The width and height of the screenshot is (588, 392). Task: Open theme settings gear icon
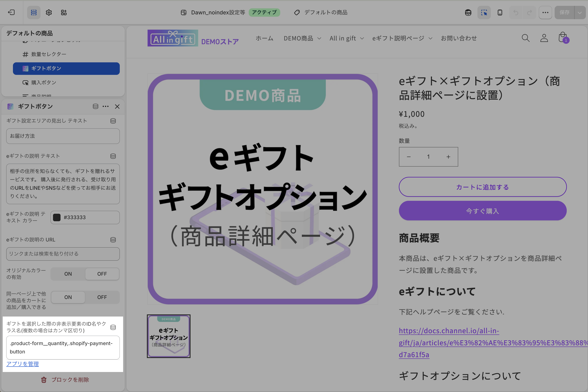49,13
